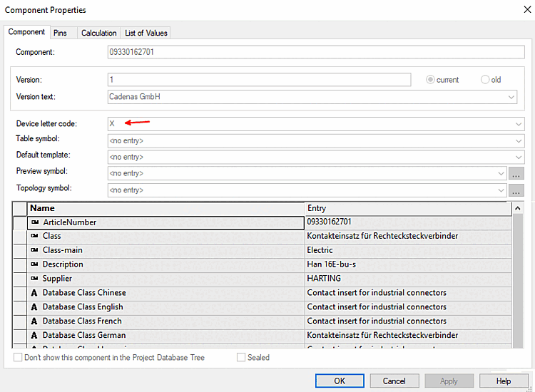Check Don't show this component option

[x=18, y=357]
